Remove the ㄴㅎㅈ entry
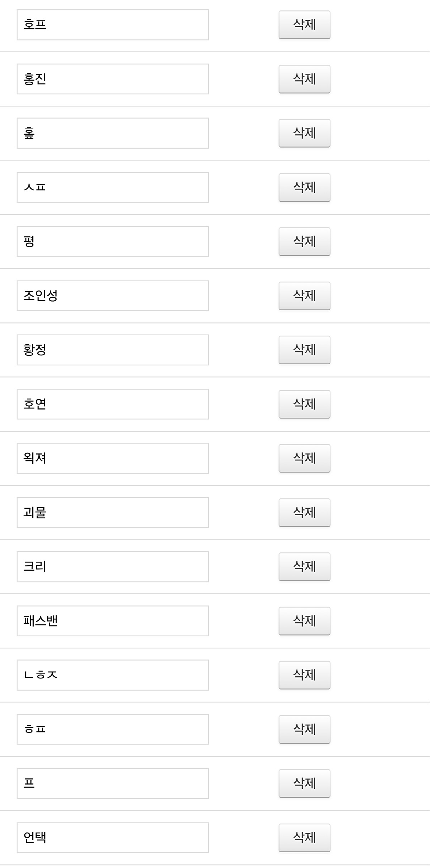 click(305, 675)
